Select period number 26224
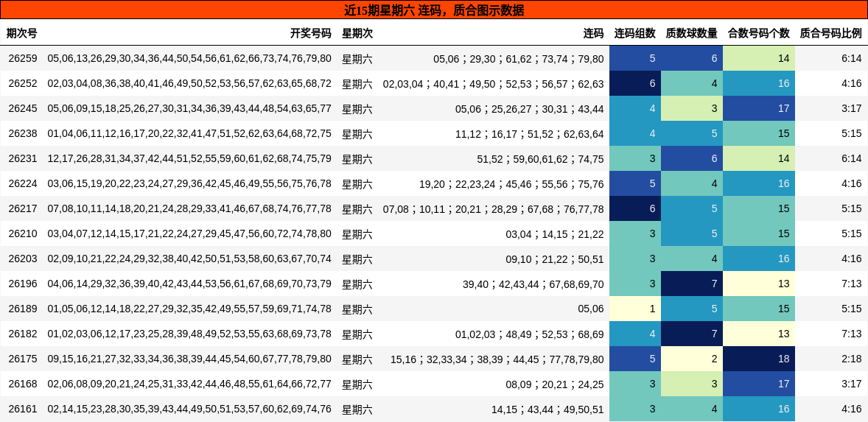The width and height of the screenshot is (868, 422). click(x=23, y=183)
